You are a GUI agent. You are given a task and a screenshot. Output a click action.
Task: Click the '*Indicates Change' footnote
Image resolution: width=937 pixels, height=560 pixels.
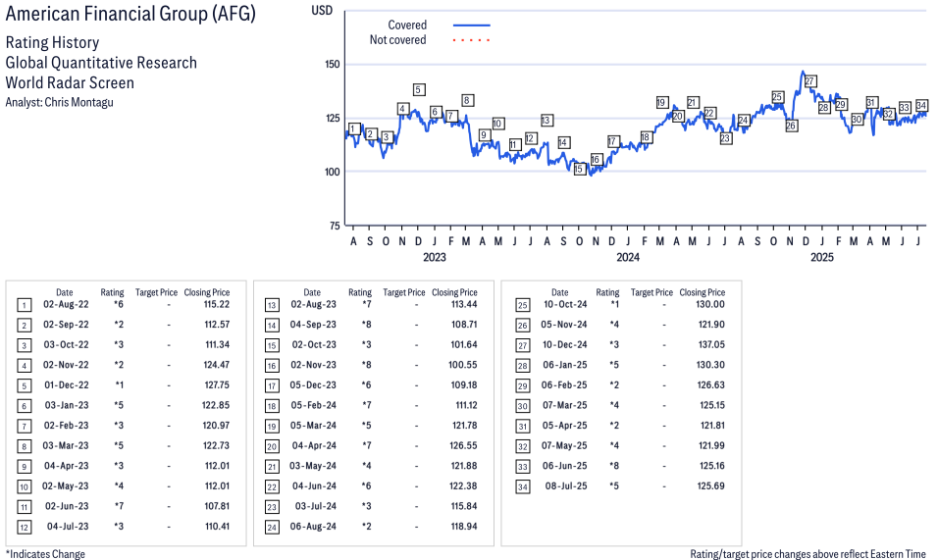[45, 554]
